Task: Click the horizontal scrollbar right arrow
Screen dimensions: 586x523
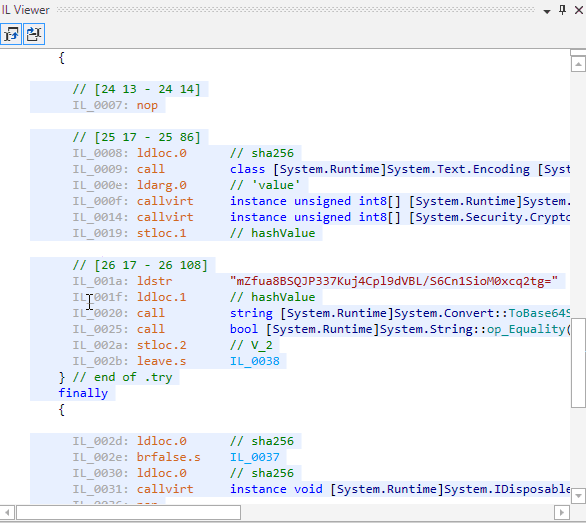Action: pyautogui.click(x=562, y=512)
